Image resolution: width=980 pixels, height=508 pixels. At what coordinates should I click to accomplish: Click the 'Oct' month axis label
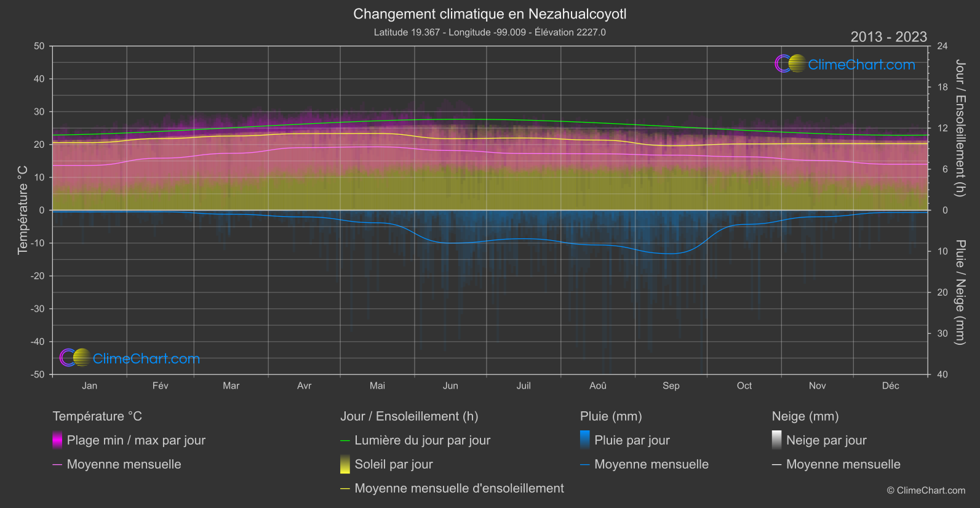[x=744, y=385]
